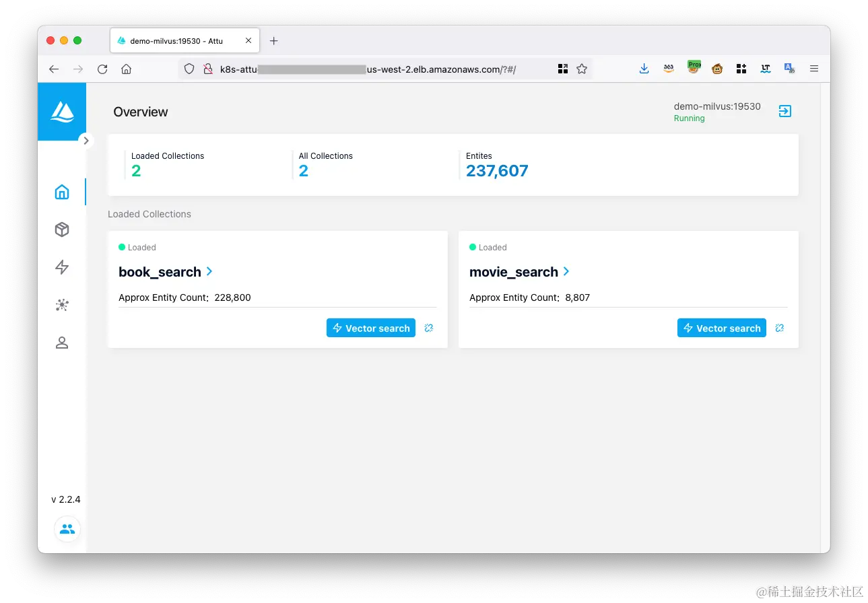Click the browser forward arrow
This screenshot has height=603, width=868.
click(78, 69)
